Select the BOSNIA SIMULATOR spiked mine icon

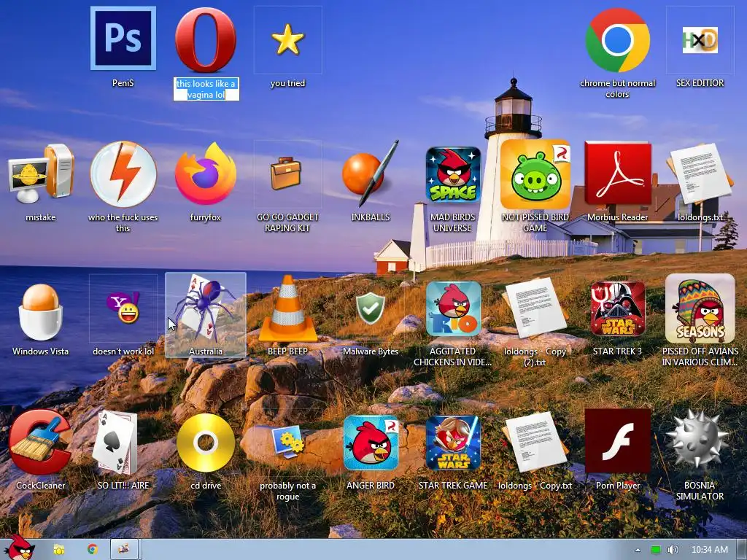click(x=697, y=439)
